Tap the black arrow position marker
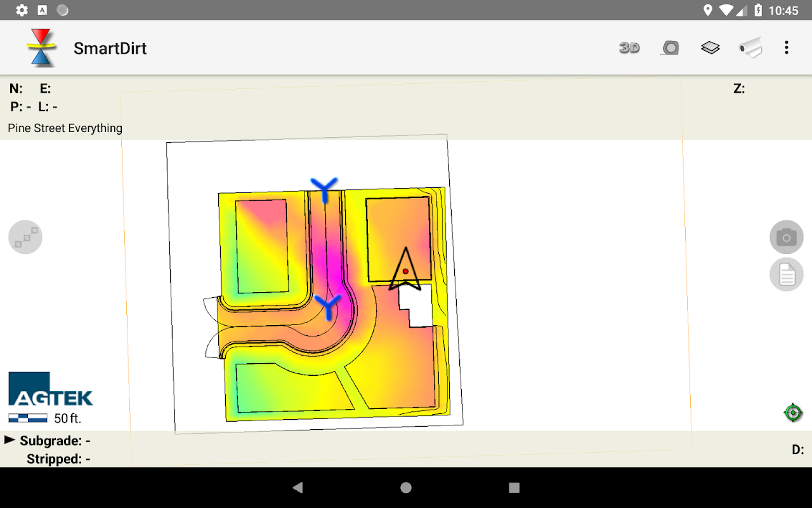This screenshot has width=812, height=508. [x=405, y=269]
